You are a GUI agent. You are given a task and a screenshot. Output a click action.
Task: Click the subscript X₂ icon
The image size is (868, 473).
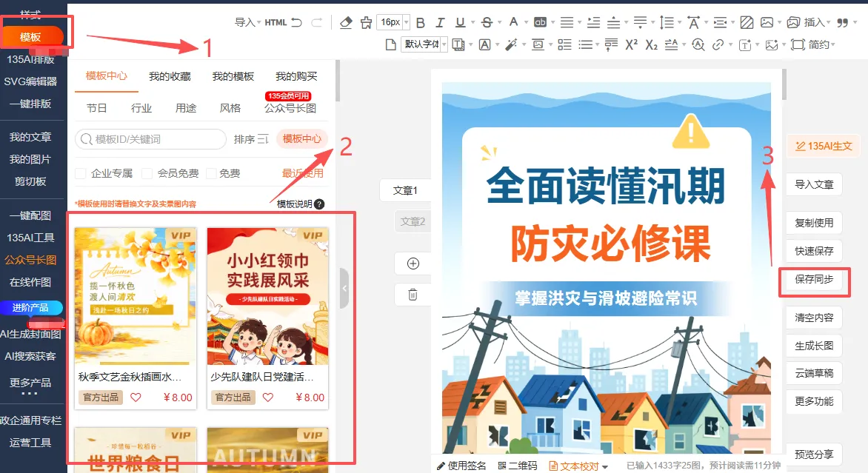click(652, 45)
